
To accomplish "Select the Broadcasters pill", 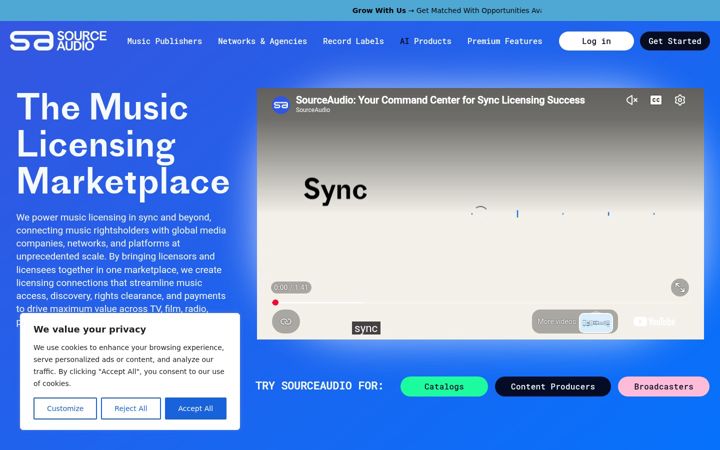I will [664, 387].
